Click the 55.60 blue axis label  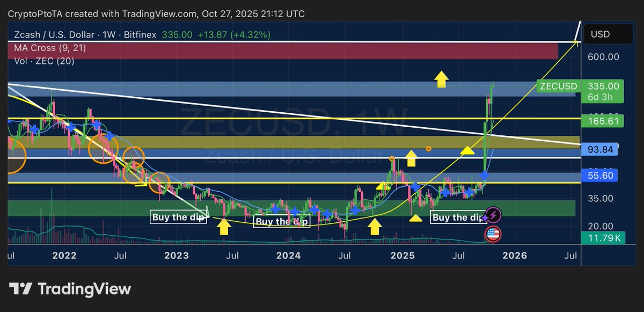pos(600,175)
